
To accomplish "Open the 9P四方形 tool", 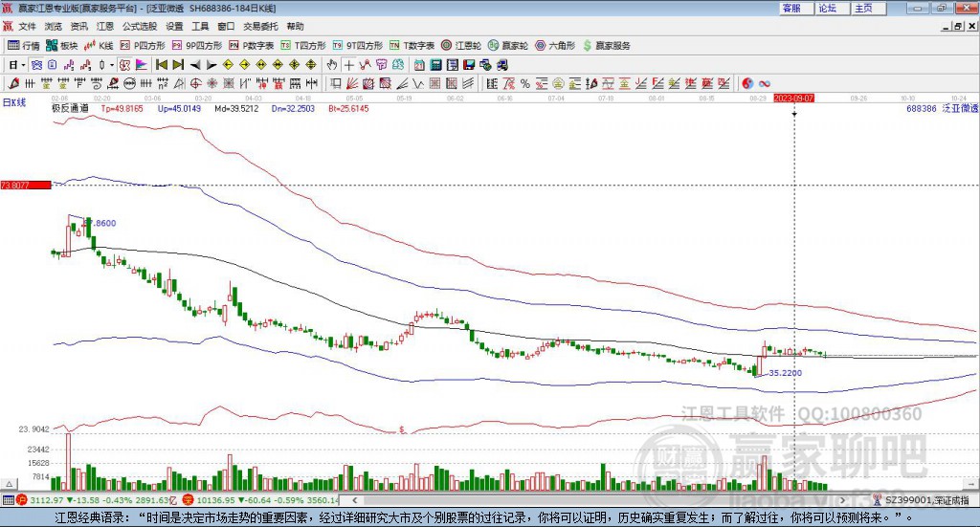I will (197, 46).
